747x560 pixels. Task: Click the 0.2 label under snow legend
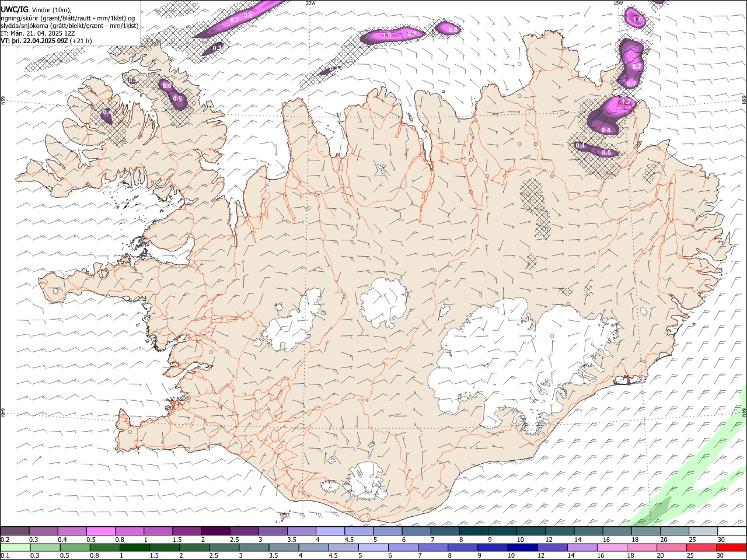tap(5, 540)
